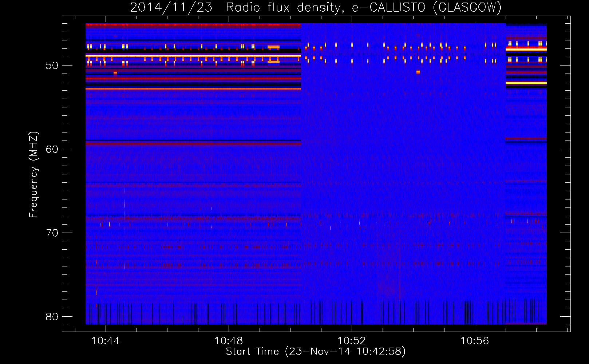589x364 pixels.
Task: Click the 60 frequency tick label
Action: click(52, 149)
